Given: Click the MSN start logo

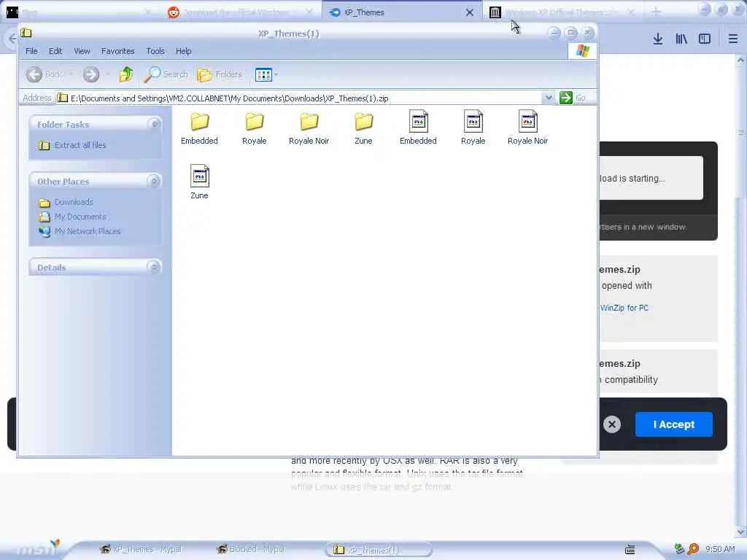Looking at the screenshot, I should coord(37,548).
